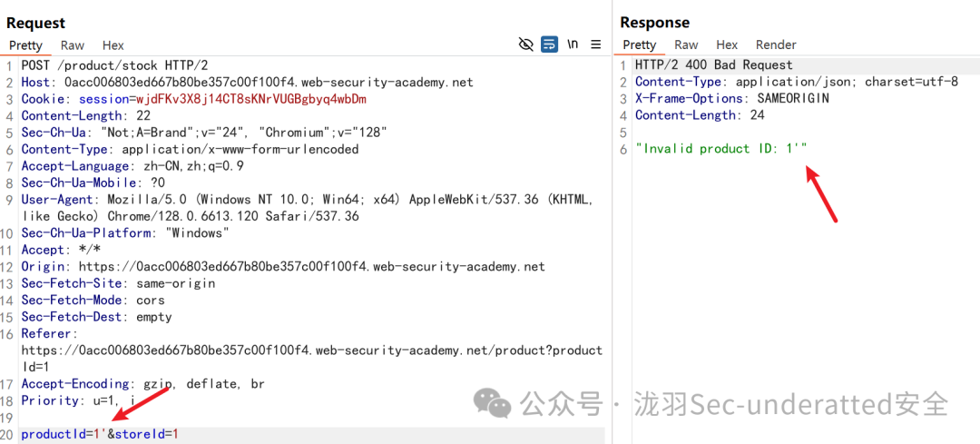Open the Response Render tab
The image size is (980, 444).
[x=776, y=45]
